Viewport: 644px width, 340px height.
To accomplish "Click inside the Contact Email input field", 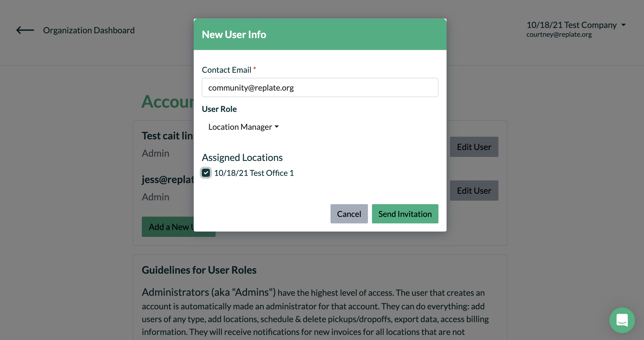I will [x=320, y=87].
